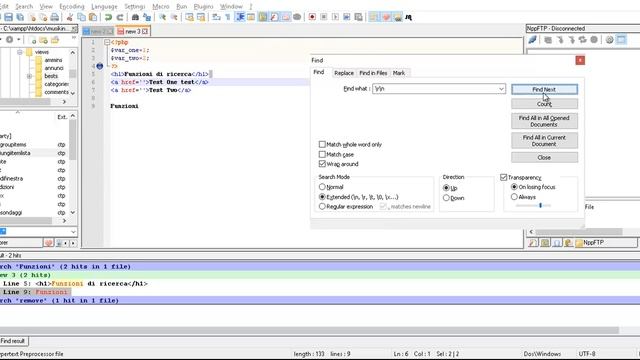Collapse the php code fold marker

(x=107, y=42)
